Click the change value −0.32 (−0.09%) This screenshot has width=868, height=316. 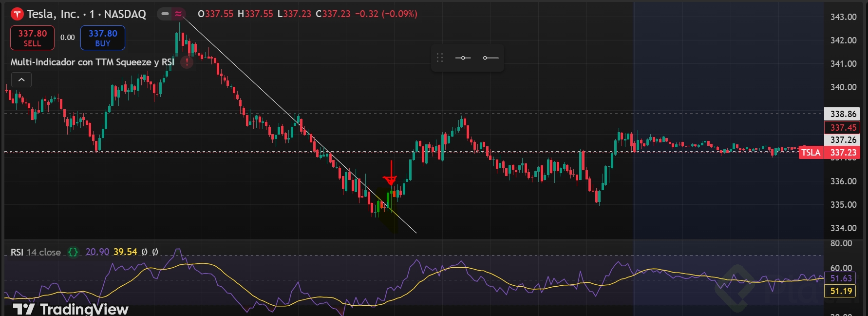tap(386, 14)
